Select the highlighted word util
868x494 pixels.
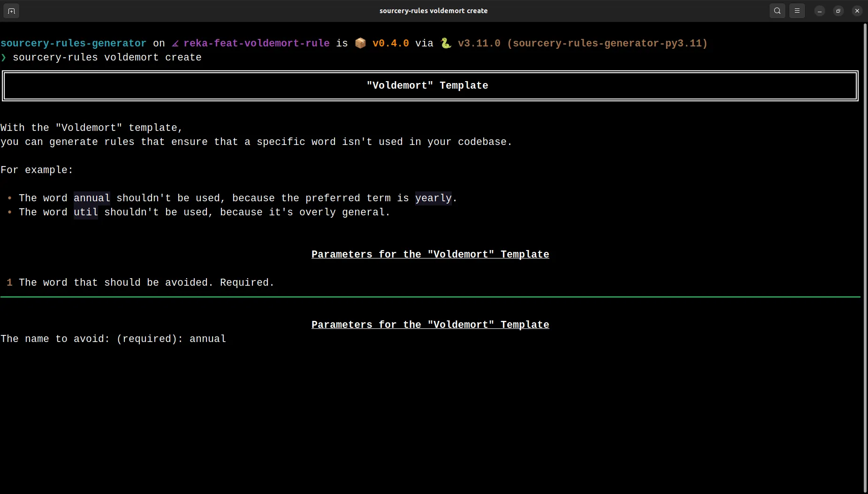[x=85, y=212]
